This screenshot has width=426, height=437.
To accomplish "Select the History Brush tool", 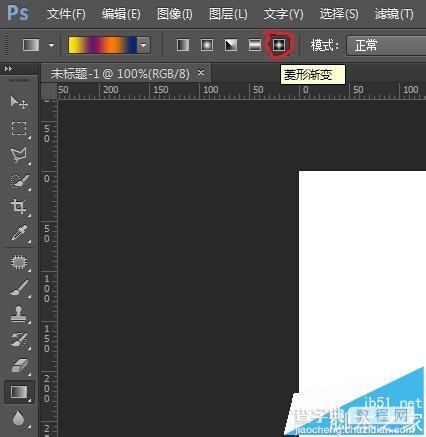I will (19, 340).
